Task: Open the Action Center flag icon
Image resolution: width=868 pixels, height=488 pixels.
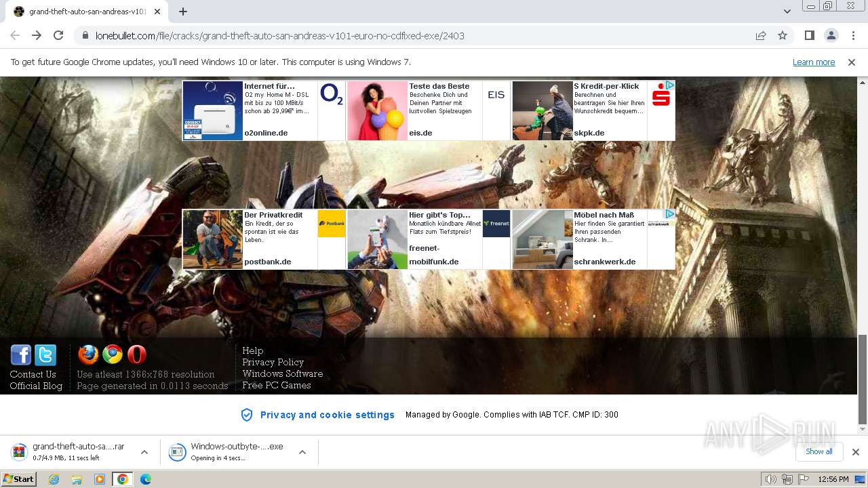Action: click(804, 479)
